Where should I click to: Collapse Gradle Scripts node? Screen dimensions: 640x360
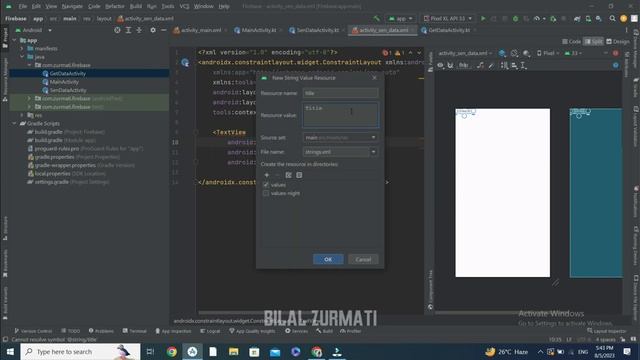(15, 123)
